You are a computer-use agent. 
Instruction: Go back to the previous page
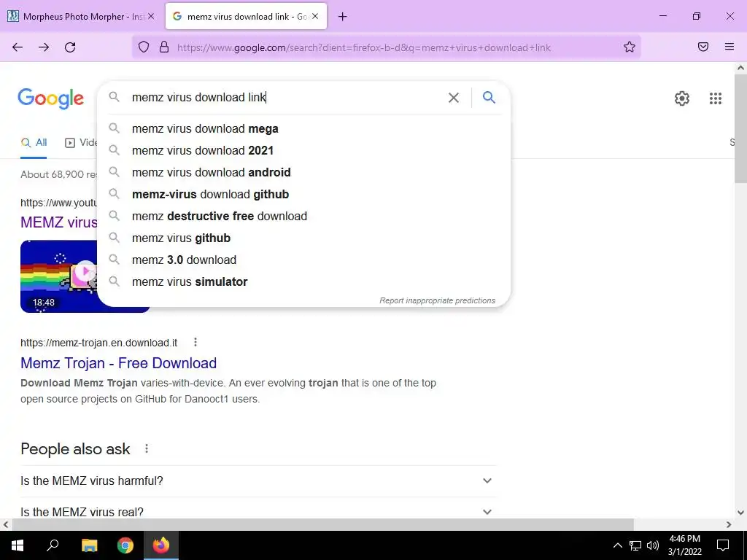point(18,47)
